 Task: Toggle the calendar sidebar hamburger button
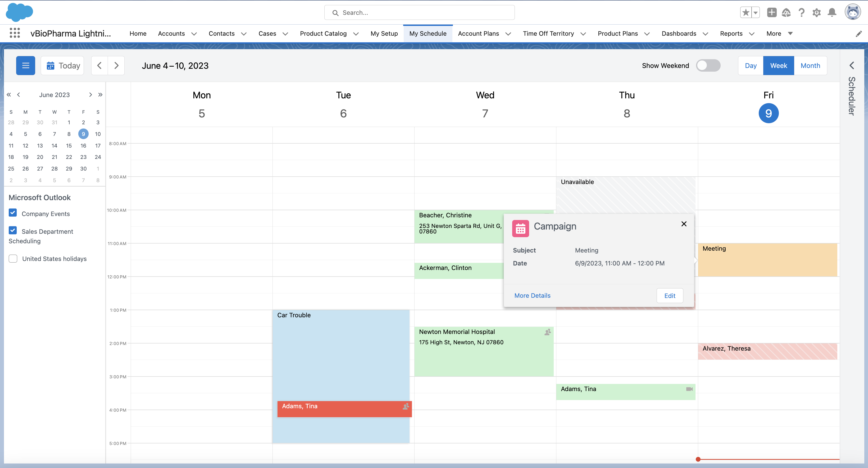point(26,65)
